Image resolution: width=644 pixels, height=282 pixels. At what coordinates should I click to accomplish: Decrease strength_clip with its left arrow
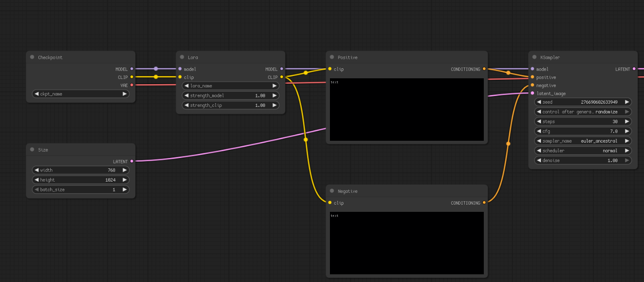coord(186,105)
